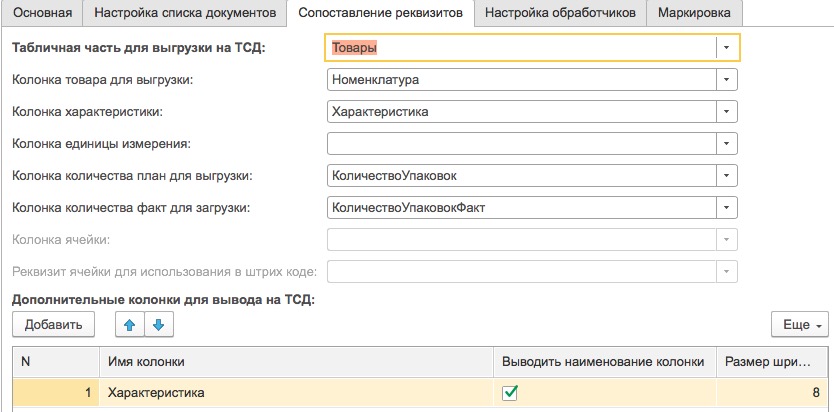Open the Еще dropdown menu

point(799,325)
